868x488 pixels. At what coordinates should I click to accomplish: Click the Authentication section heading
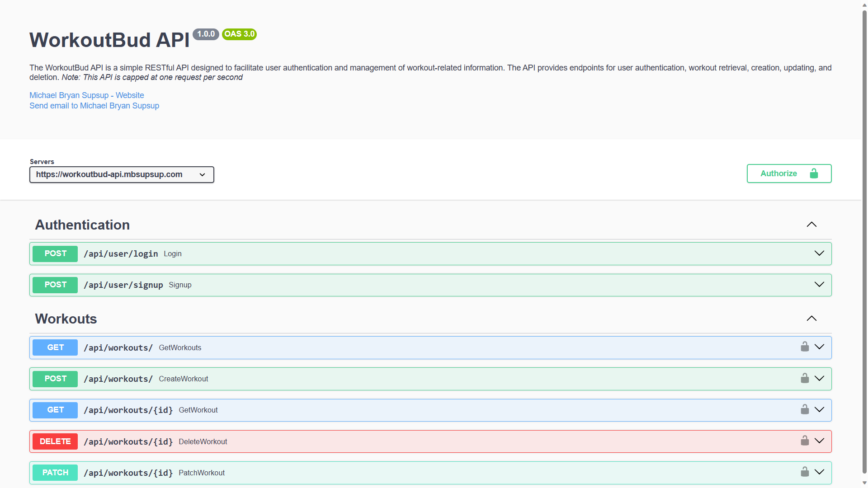(82, 225)
